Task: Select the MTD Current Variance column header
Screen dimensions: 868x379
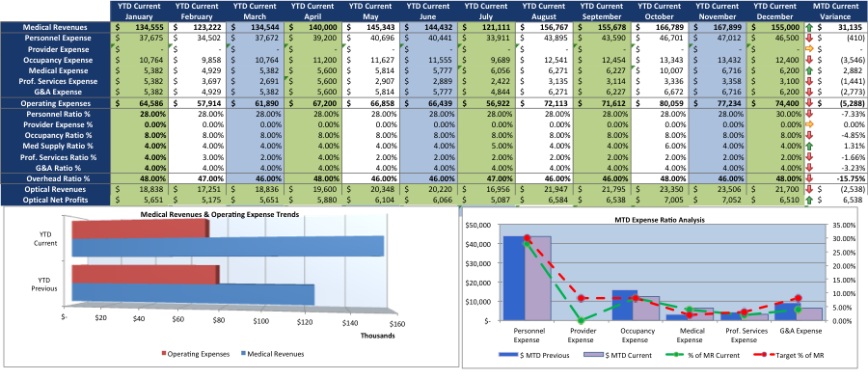Action: [x=835, y=11]
